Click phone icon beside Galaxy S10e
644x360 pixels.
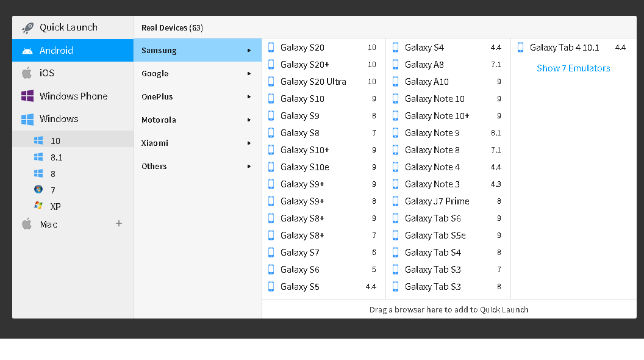(271, 167)
